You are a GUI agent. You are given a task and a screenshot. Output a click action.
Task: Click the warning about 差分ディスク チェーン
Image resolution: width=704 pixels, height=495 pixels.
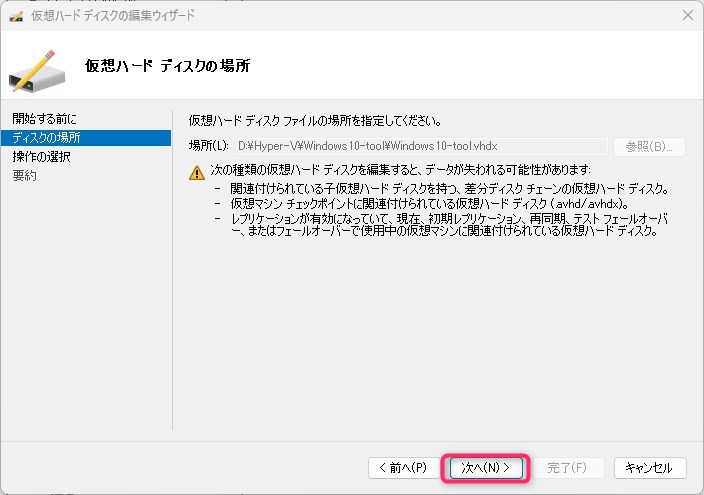[x=449, y=188]
